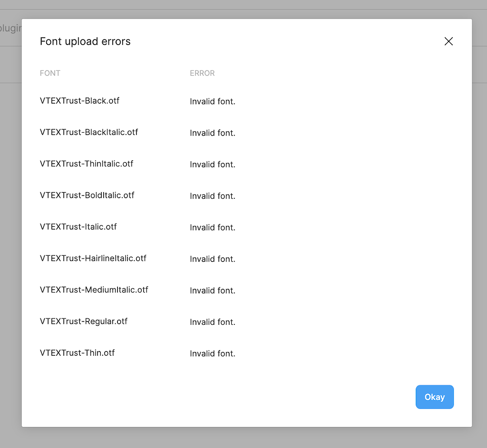Viewport: 487px width, 448px height.
Task: Select the VTEXTrust-ThinItalic.otf row
Action: point(87,164)
